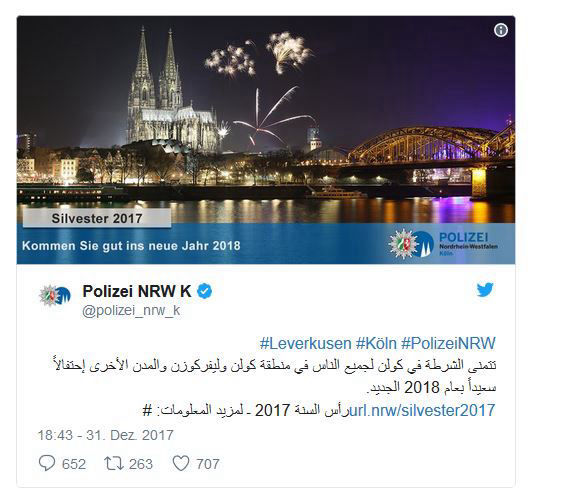Click the info icon on the image
The height and width of the screenshot is (492, 574).
coord(500,30)
